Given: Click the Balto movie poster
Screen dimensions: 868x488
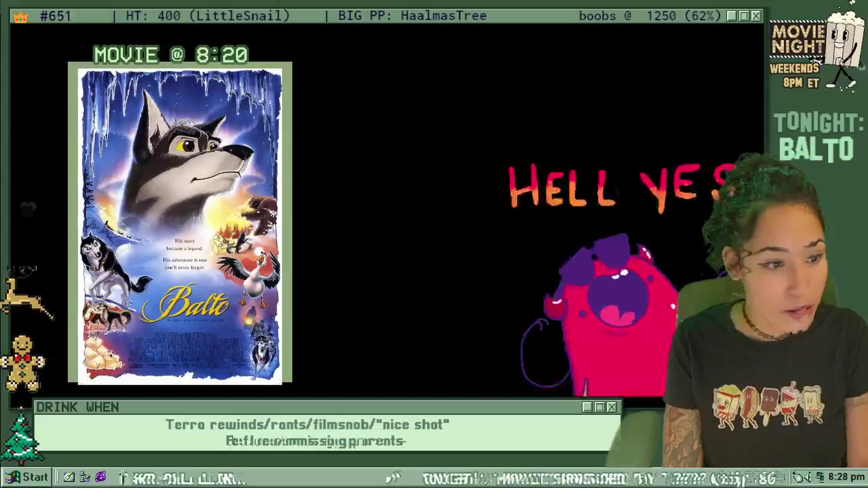Looking at the screenshot, I should 180,226.
